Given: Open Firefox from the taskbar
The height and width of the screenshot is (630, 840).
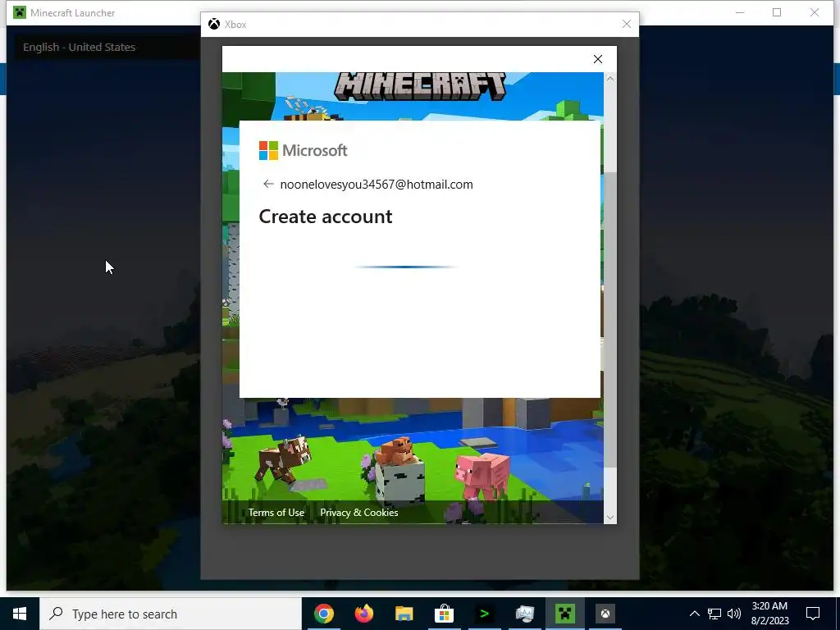Looking at the screenshot, I should point(363,614).
